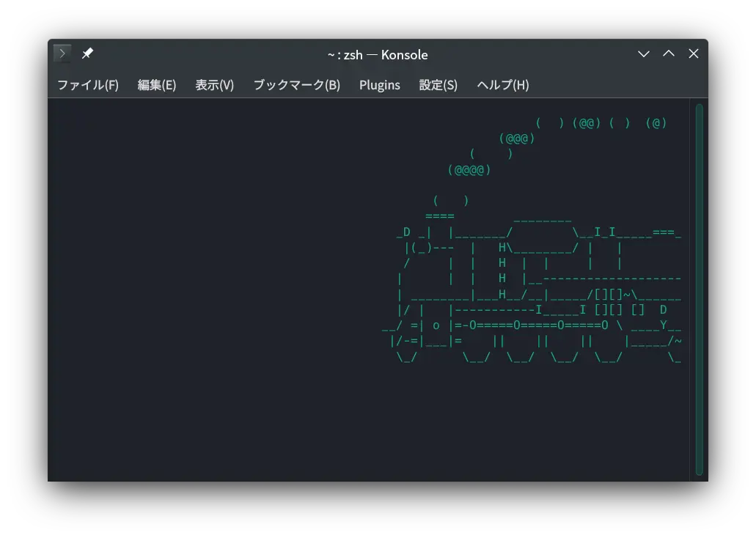Open the 設定(S) menu
The height and width of the screenshot is (538, 756).
(438, 85)
